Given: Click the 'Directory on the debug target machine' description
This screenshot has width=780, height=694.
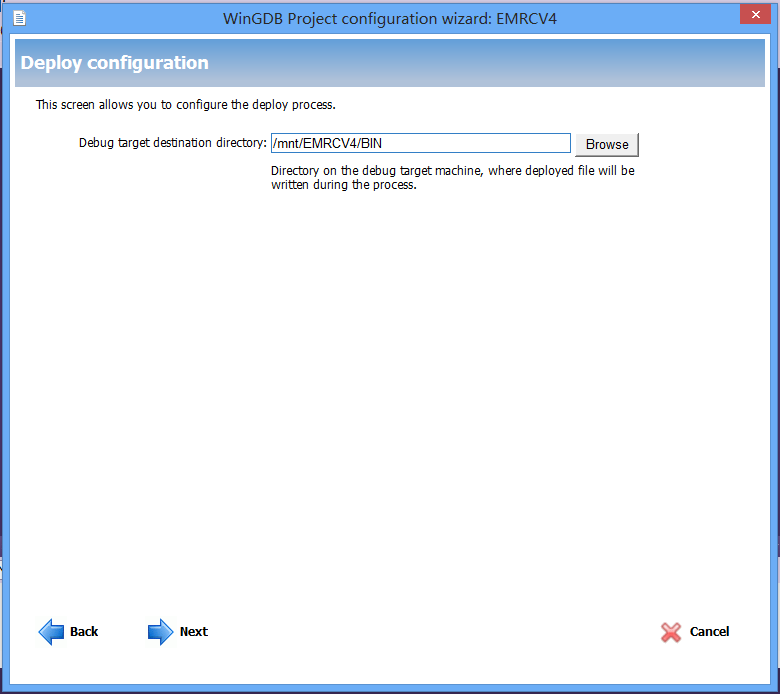Looking at the screenshot, I should 453,178.
